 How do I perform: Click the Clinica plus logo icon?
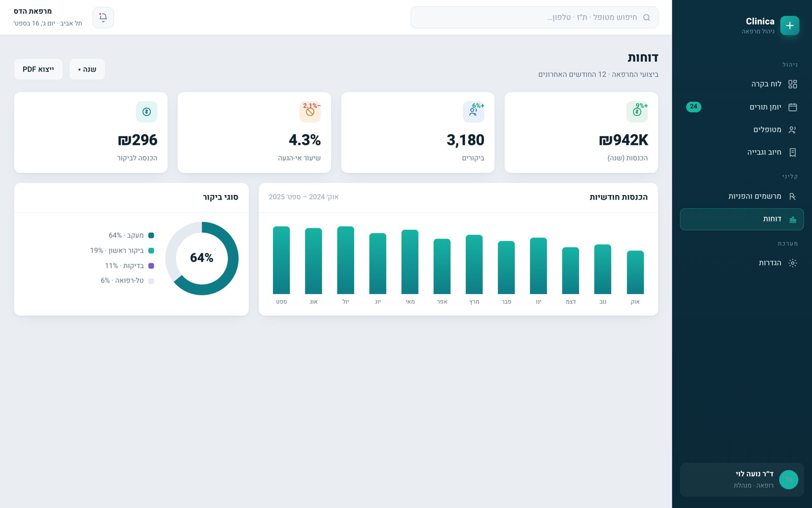click(x=790, y=25)
